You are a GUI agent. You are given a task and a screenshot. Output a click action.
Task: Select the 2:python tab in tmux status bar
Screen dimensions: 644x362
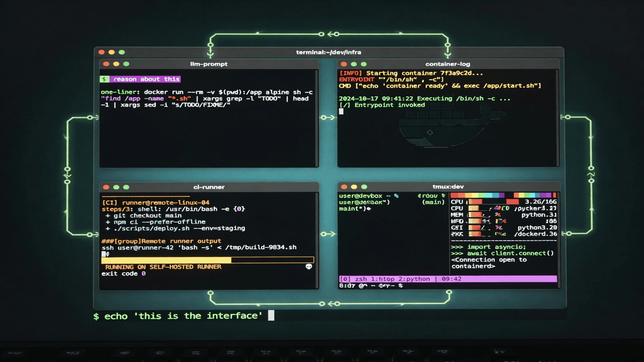click(414, 279)
